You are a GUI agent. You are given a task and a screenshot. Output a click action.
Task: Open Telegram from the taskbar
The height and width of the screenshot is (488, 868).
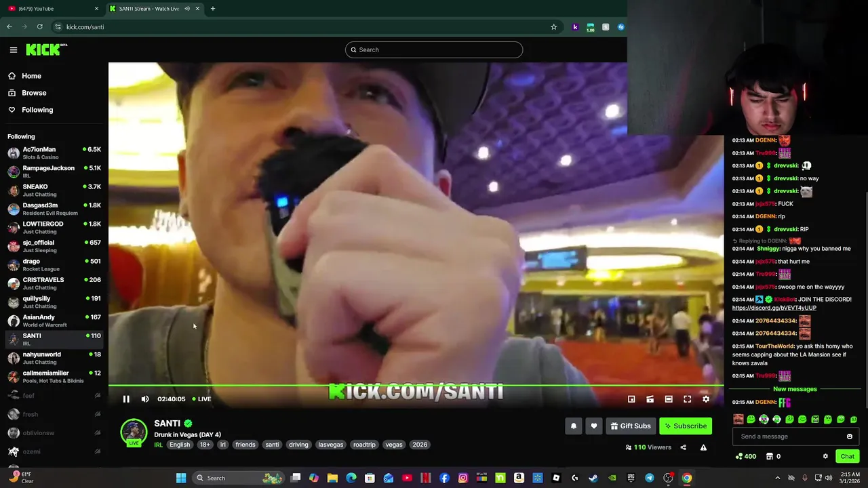point(650,478)
